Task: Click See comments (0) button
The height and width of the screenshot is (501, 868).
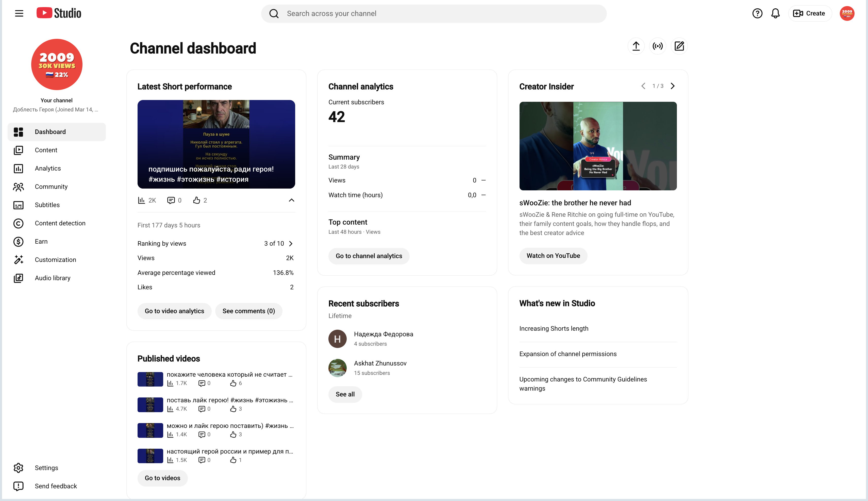Action: tap(249, 311)
